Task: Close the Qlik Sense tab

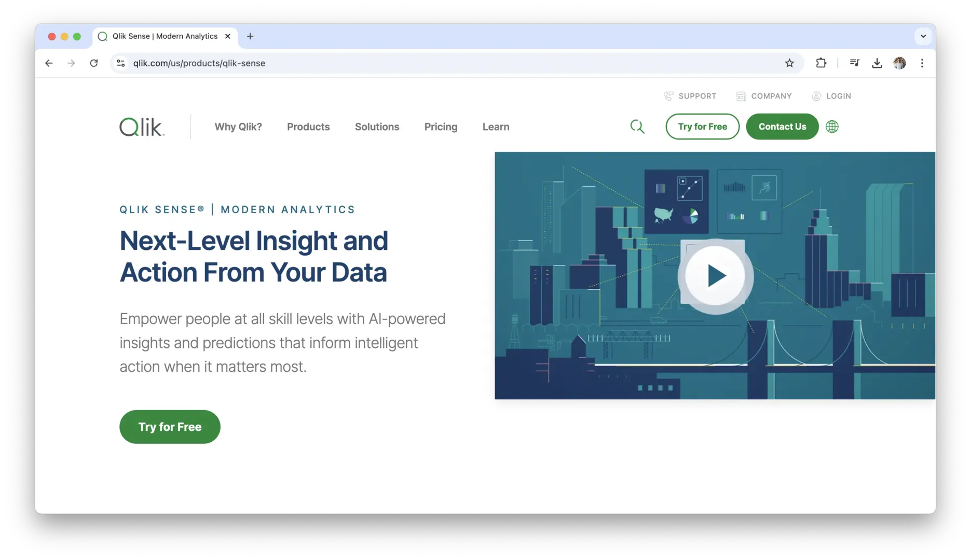Action: pos(228,36)
